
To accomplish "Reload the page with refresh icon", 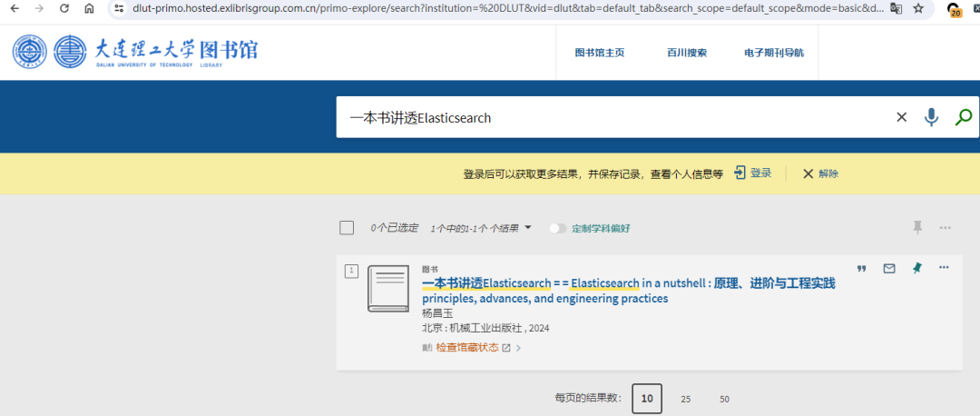I will point(64,9).
